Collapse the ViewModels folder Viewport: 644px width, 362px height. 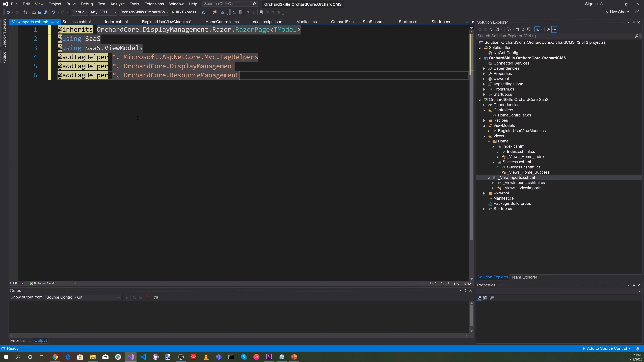[x=484, y=126]
